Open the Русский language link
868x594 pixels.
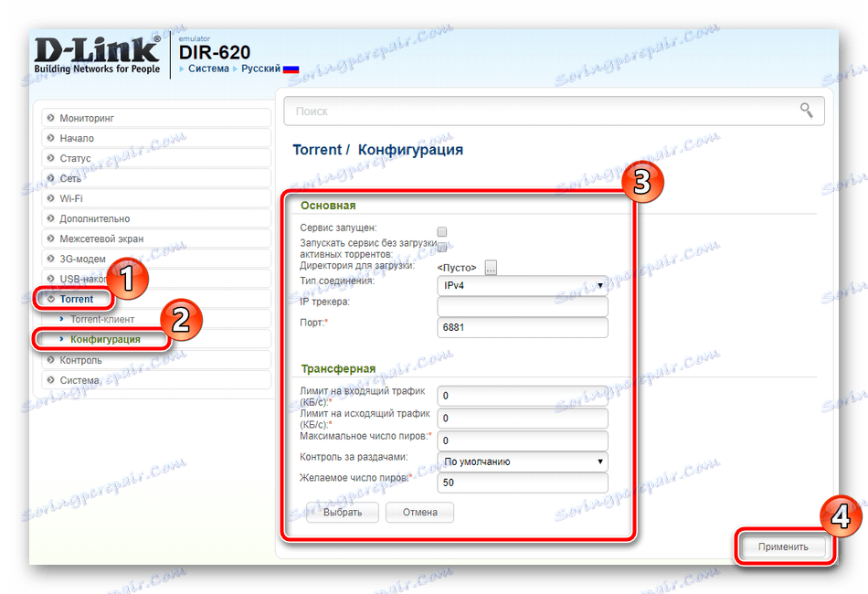260,69
